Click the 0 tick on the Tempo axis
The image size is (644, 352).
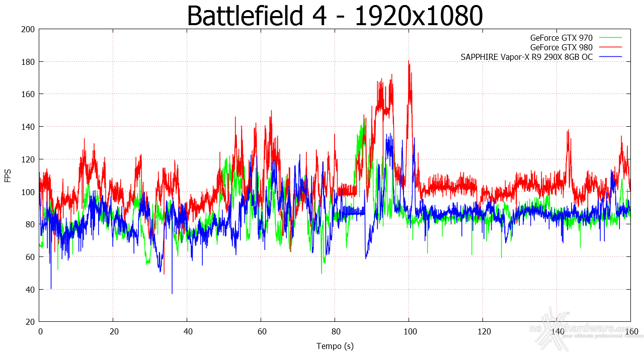click(40, 332)
